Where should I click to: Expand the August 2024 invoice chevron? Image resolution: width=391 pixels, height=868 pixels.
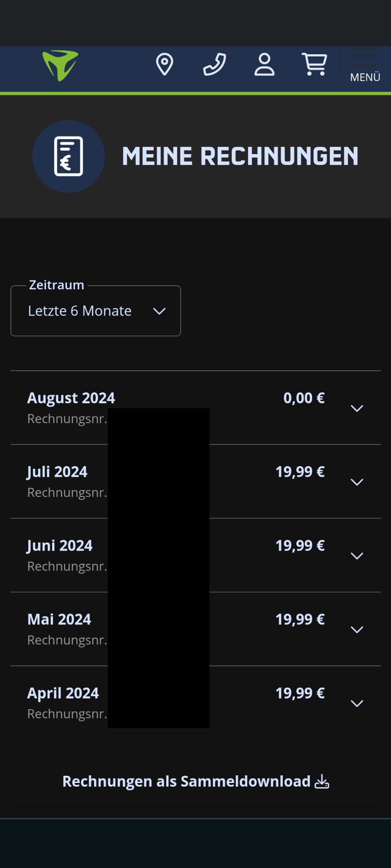pos(357,408)
